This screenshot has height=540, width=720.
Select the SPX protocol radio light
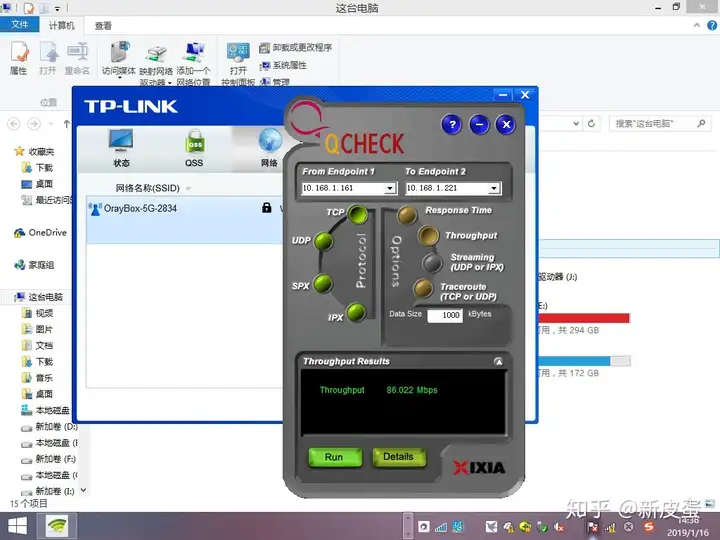click(323, 284)
